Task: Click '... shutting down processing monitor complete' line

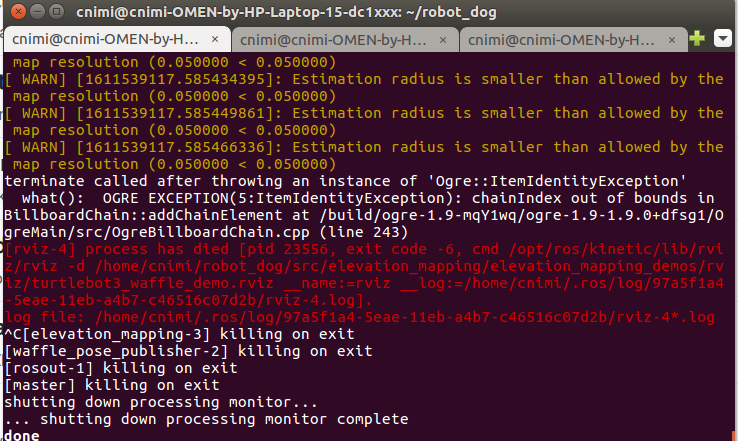Action: tap(206, 419)
